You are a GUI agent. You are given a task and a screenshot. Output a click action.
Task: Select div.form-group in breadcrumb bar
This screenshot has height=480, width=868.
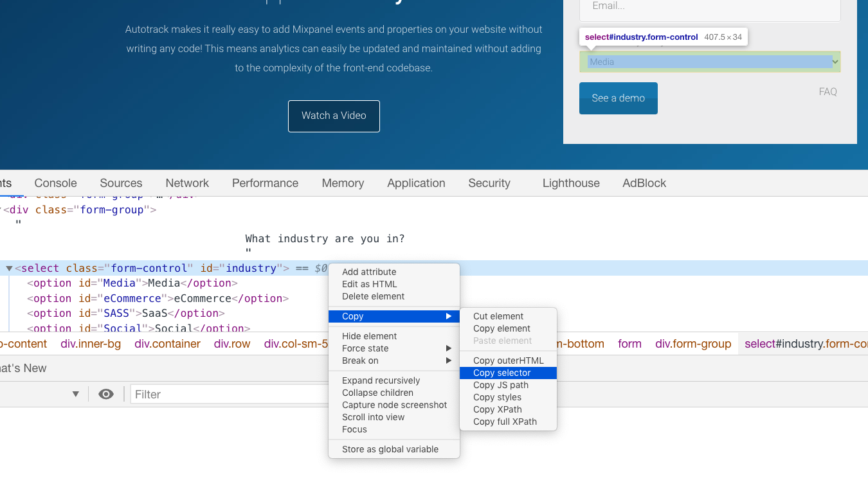(x=693, y=344)
